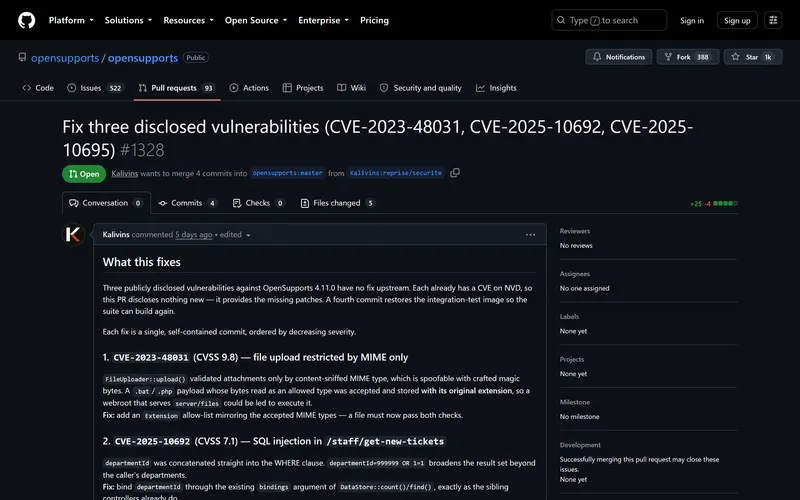This screenshot has height=500, width=800.
Task: Switch to the Commits tab
Action: (187, 203)
